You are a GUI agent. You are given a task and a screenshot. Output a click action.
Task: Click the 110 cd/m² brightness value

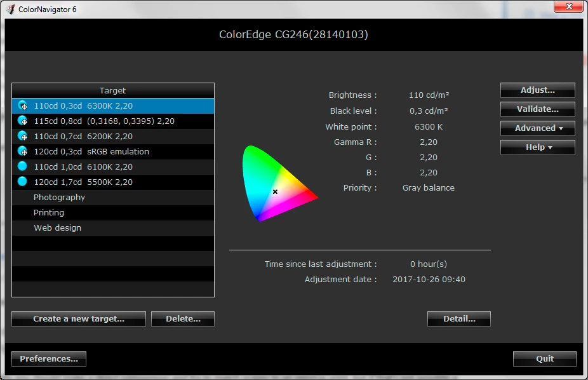[429, 95]
